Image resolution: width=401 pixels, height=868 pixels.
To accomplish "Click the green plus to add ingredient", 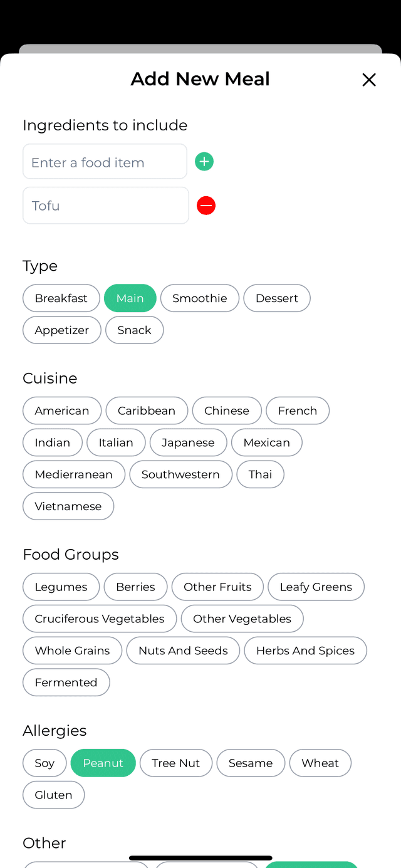I will point(204,161).
